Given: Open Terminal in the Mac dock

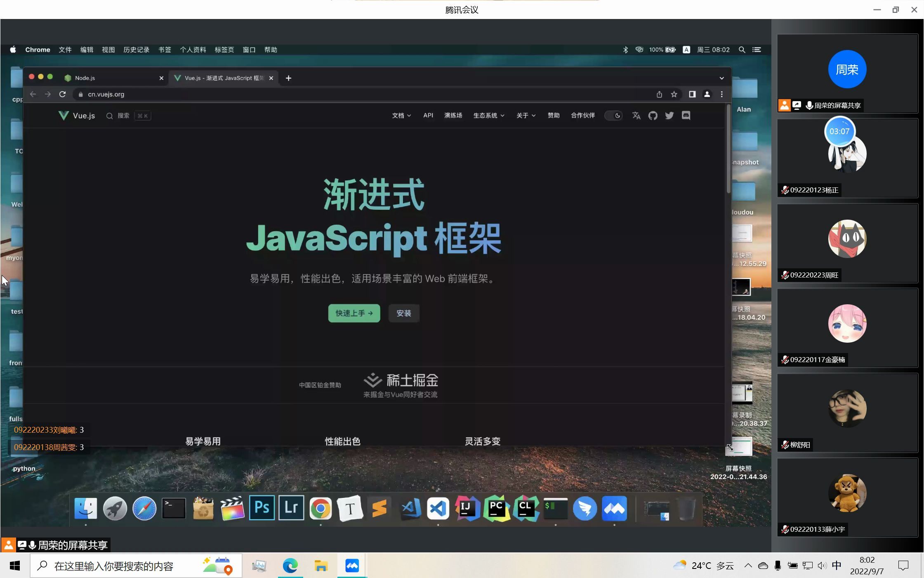Looking at the screenshot, I should point(174,508).
